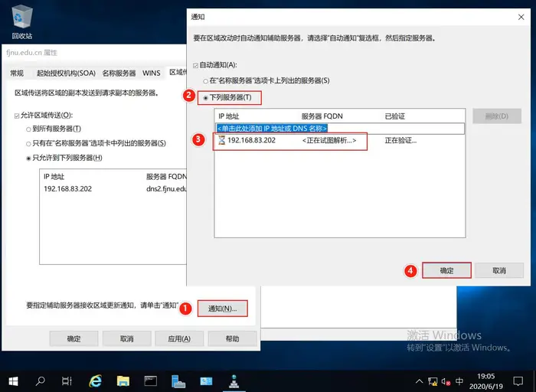
Task: Click the 正在验证... status cell
Action: click(x=400, y=140)
